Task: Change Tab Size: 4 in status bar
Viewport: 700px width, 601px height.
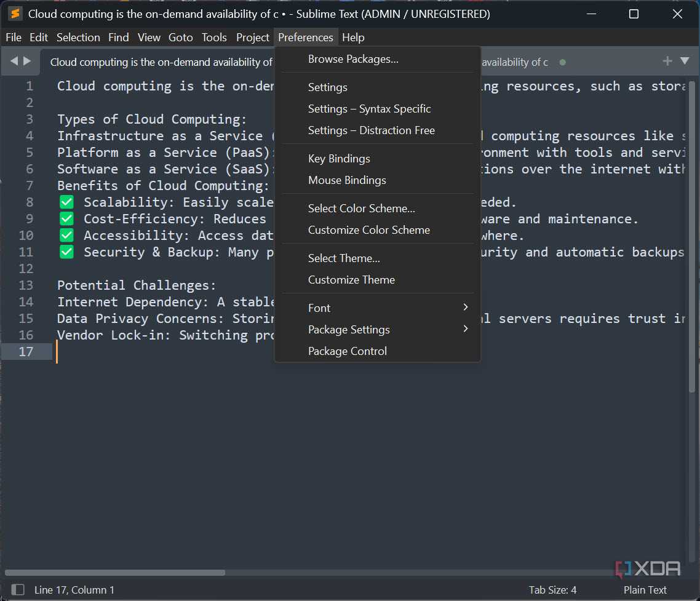Action: [x=552, y=590]
